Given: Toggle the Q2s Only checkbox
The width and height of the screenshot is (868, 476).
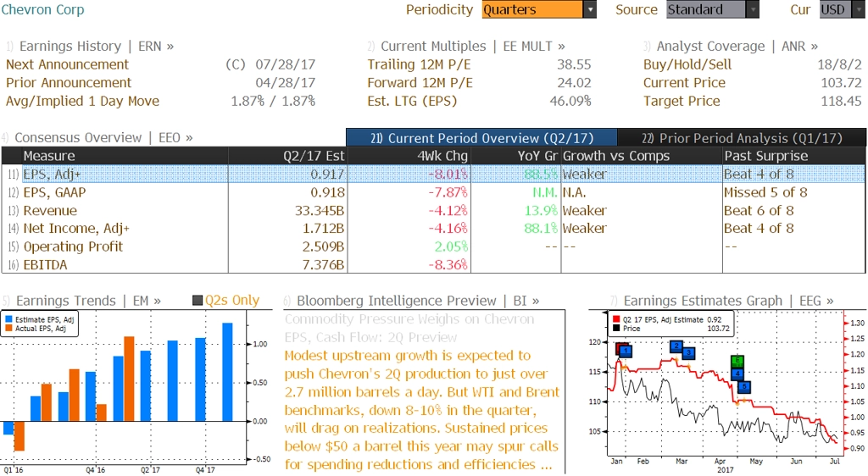Looking at the screenshot, I should tap(197, 301).
